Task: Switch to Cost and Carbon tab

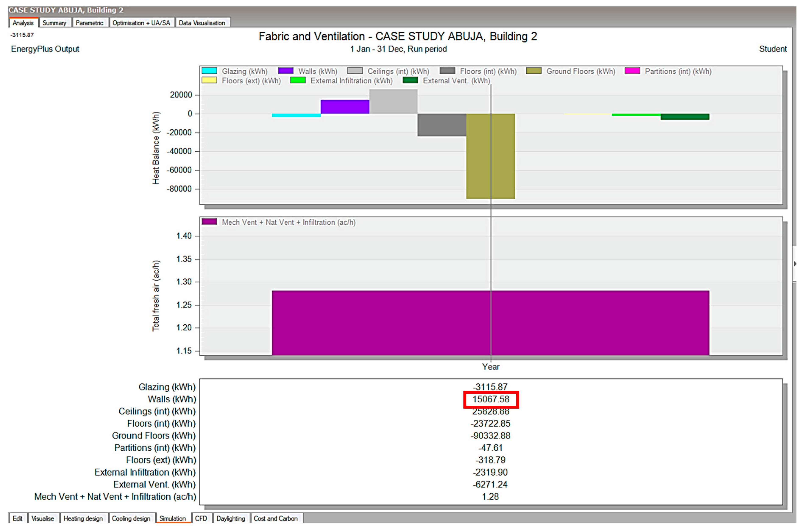Action: [x=275, y=518]
